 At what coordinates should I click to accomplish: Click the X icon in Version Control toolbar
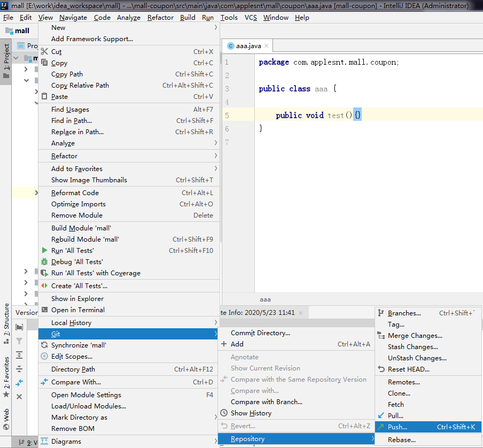19,397
